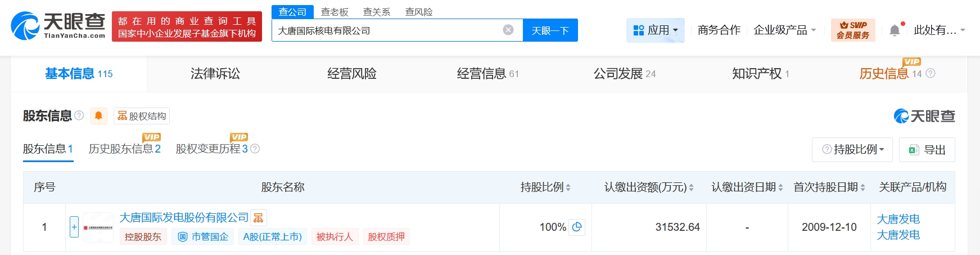Viewport: 980px width, 255px height.
Task: Click the pie chart icon next to 100%
Action: point(577,227)
